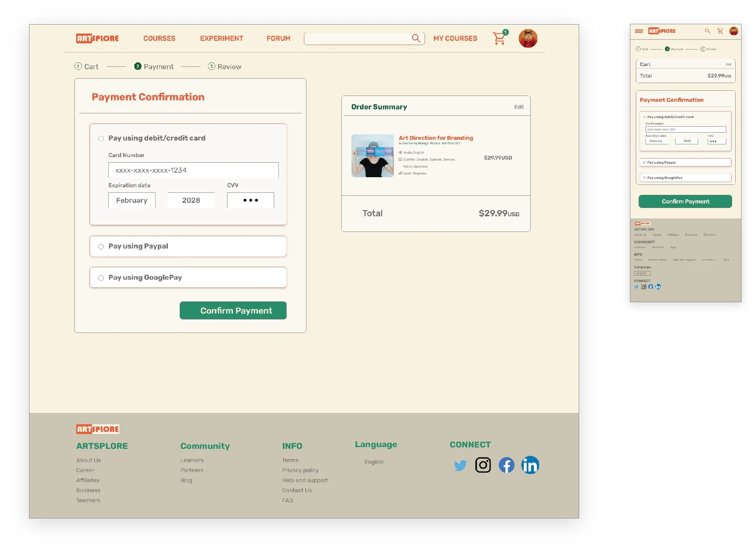
Task: Click the search magnifier icon in desktop search bar
Action: (x=416, y=38)
